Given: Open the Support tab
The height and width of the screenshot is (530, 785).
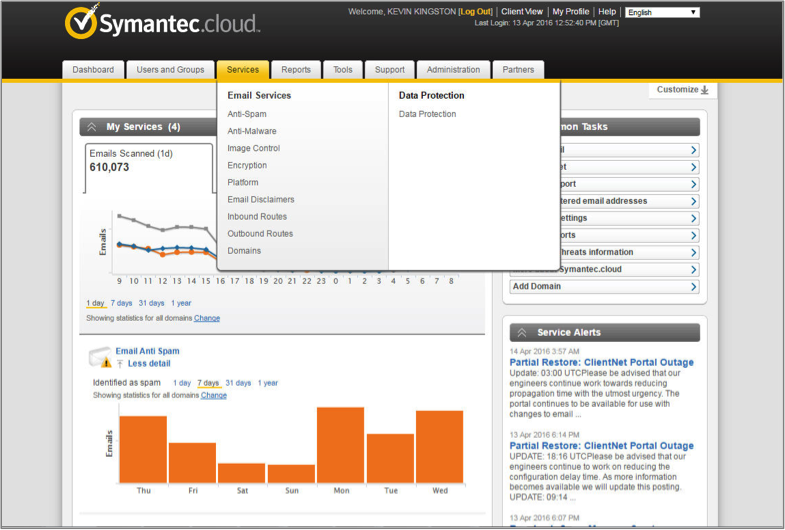Looking at the screenshot, I should pos(389,70).
